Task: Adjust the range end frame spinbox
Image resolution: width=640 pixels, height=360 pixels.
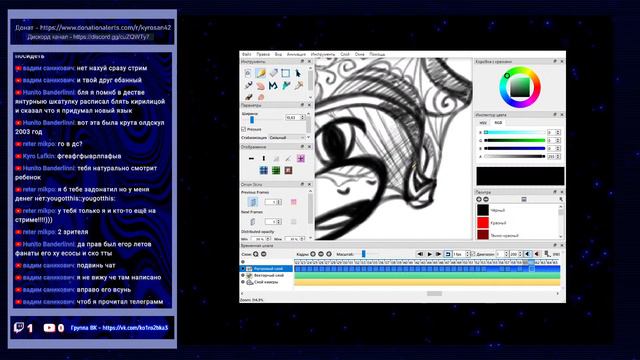Action: point(516,254)
